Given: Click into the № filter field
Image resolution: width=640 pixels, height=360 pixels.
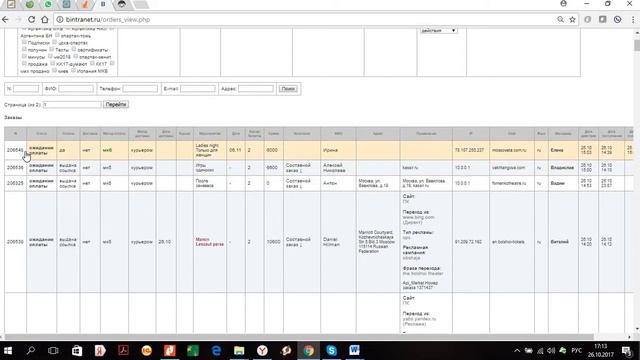Looking at the screenshot, I should click(x=26, y=89).
